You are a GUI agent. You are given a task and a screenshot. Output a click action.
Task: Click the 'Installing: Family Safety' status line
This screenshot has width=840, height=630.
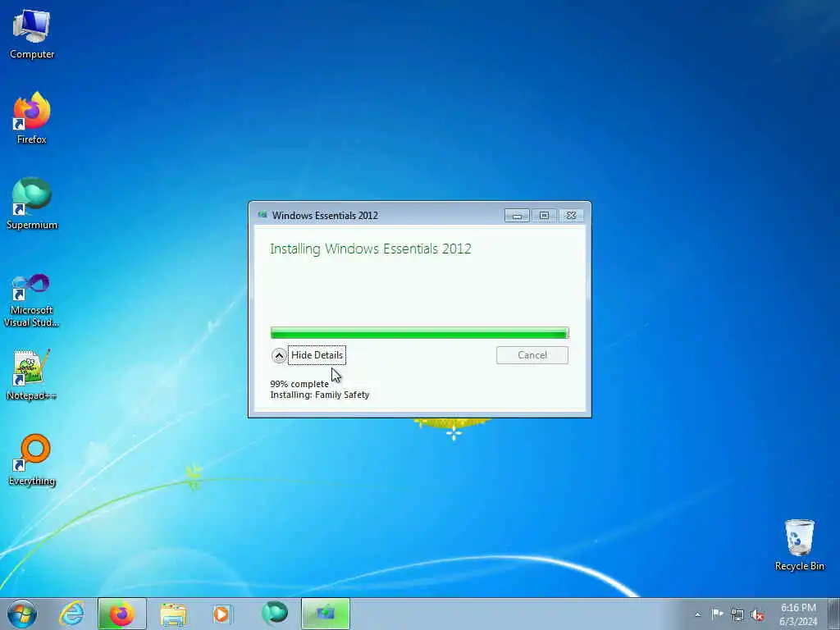320,395
